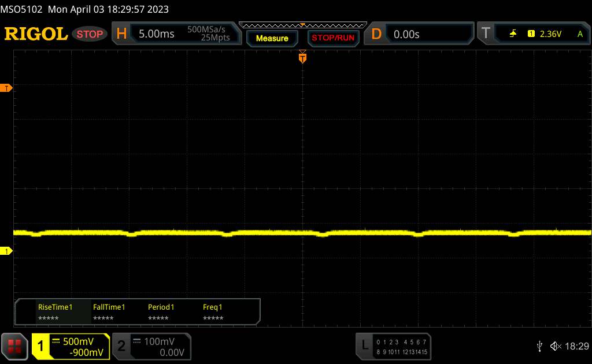Screen dimensions: 592x364
Task: Click the Freq1 measurement
Action: pos(213,312)
